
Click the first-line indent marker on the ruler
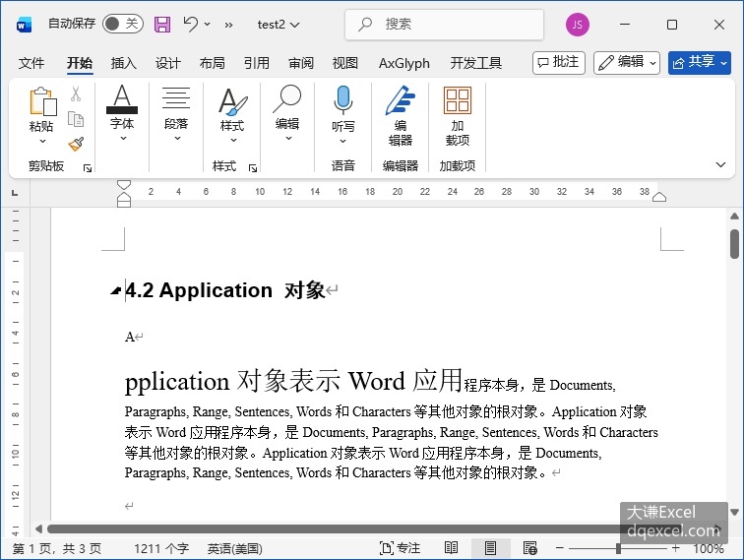click(123, 185)
